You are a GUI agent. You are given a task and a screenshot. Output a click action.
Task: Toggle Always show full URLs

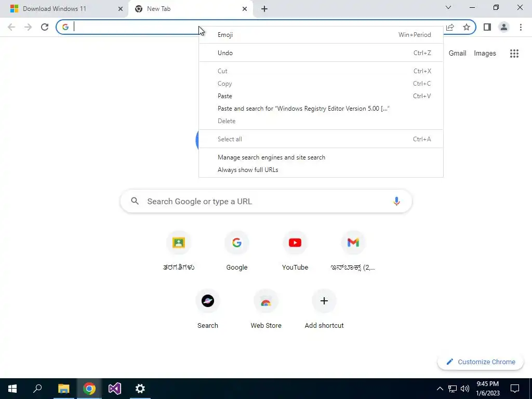[321, 170]
